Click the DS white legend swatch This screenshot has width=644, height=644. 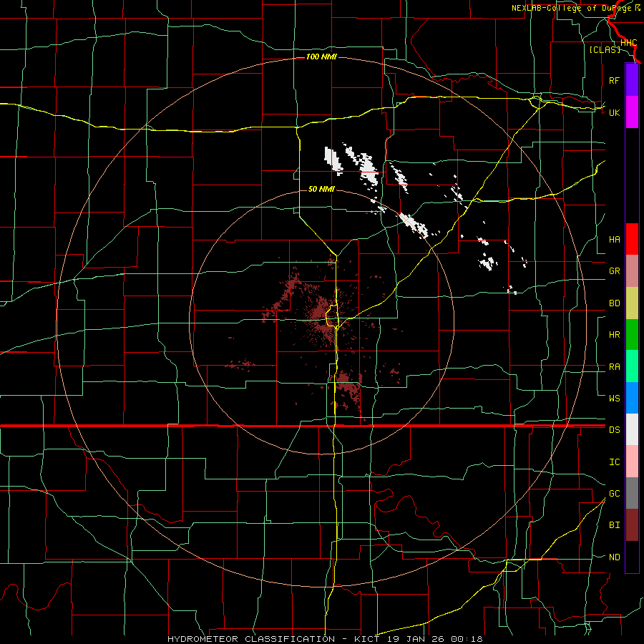pos(632,429)
